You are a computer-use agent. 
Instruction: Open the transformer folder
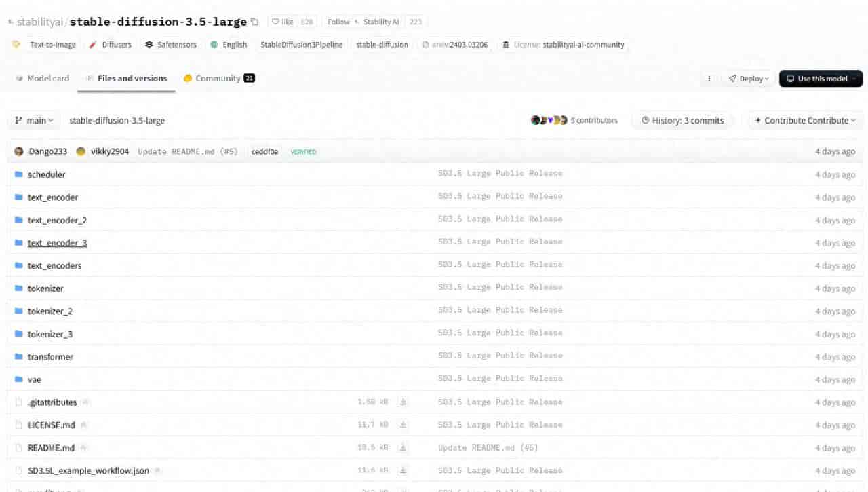pos(50,357)
